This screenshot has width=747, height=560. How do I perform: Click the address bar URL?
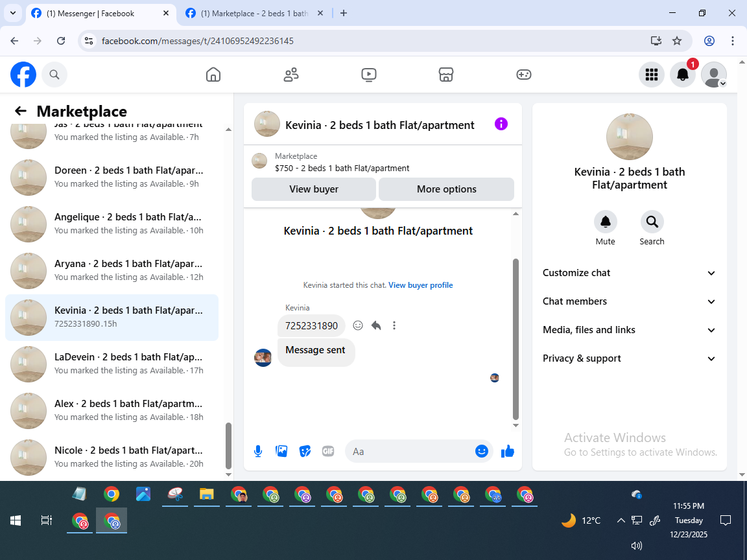click(x=198, y=41)
